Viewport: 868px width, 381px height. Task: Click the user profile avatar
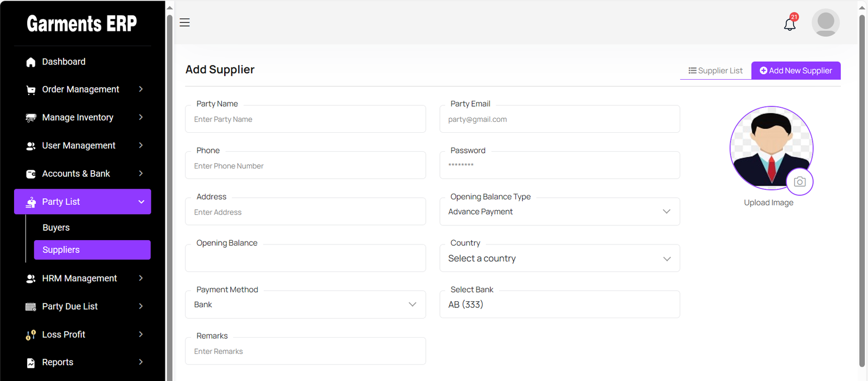[825, 23]
